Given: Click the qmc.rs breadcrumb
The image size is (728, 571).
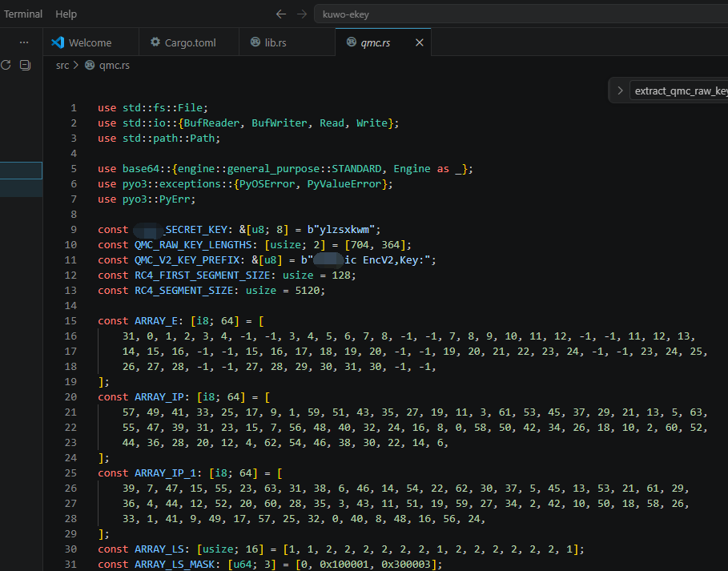Looking at the screenshot, I should coord(115,66).
